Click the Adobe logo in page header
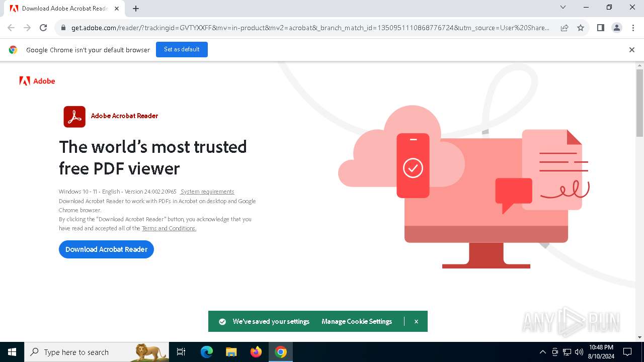Viewport: 644px width, 362px height. [37, 81]
